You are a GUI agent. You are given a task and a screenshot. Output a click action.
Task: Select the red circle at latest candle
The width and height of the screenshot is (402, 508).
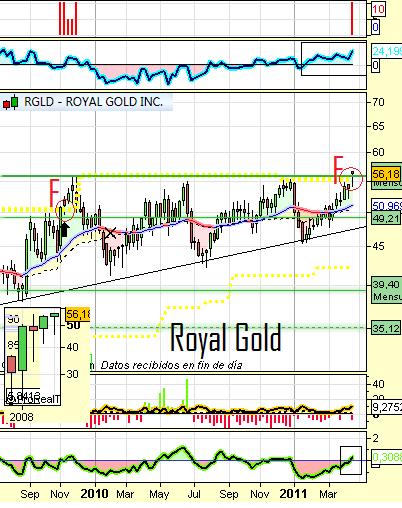coord(351,179)
